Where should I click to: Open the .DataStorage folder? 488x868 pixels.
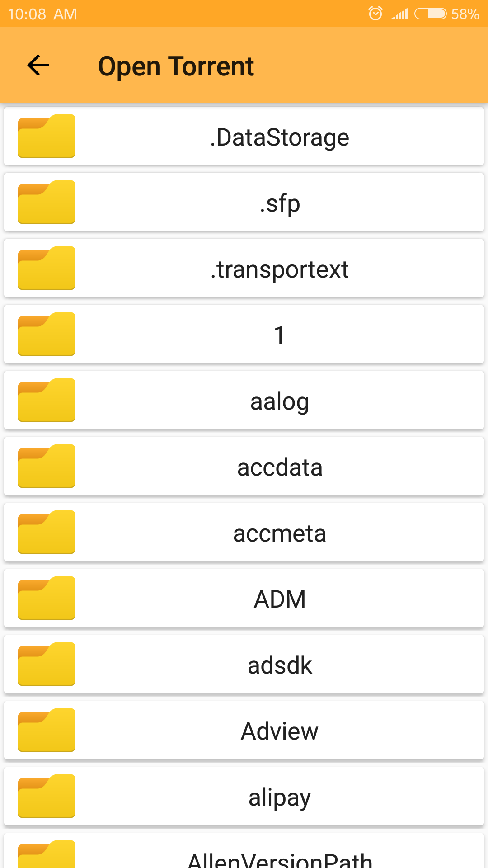279,137
